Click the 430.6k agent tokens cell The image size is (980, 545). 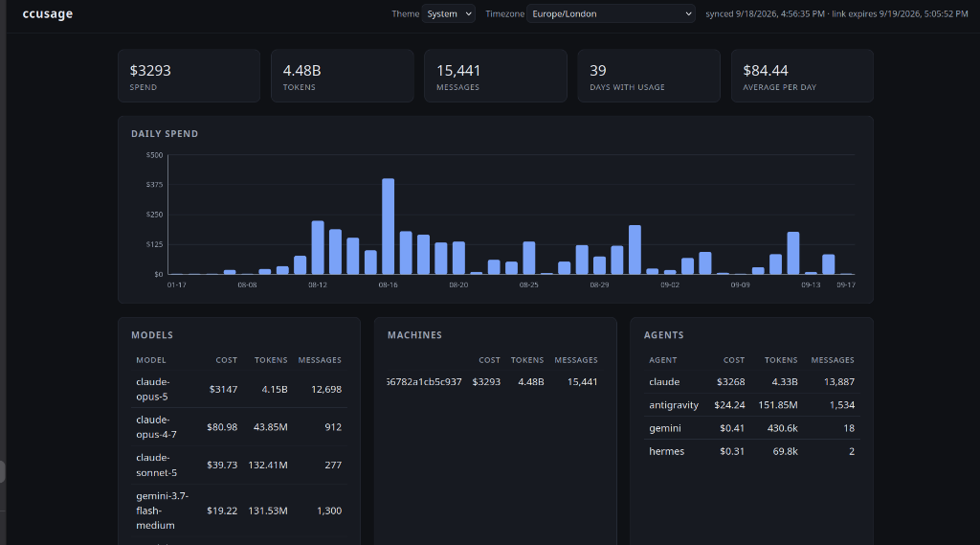782,428
